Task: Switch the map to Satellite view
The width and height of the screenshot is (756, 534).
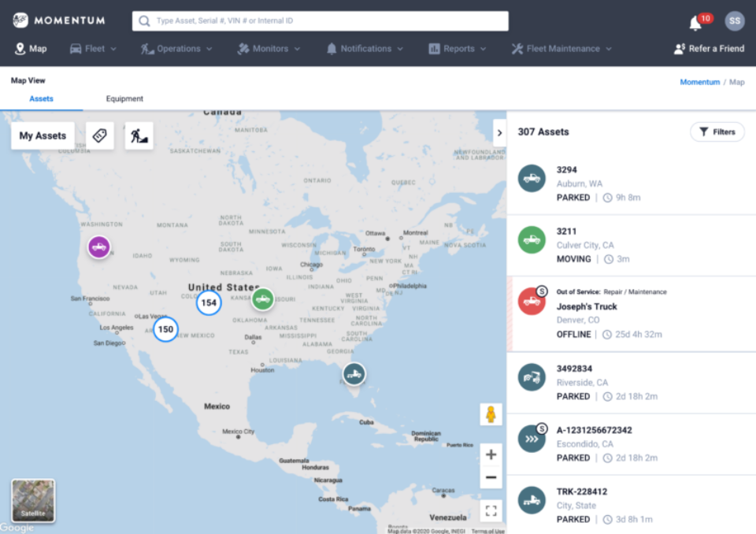Action: 32,500
